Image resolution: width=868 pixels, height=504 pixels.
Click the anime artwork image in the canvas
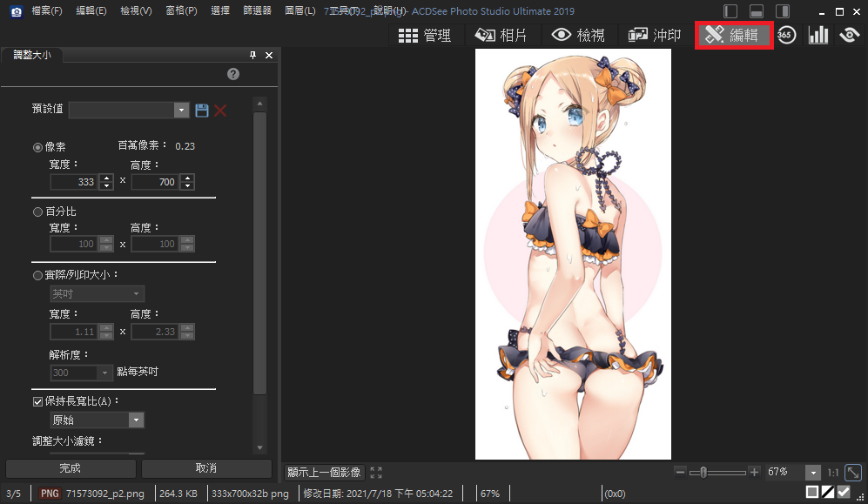tap(573, 254)
